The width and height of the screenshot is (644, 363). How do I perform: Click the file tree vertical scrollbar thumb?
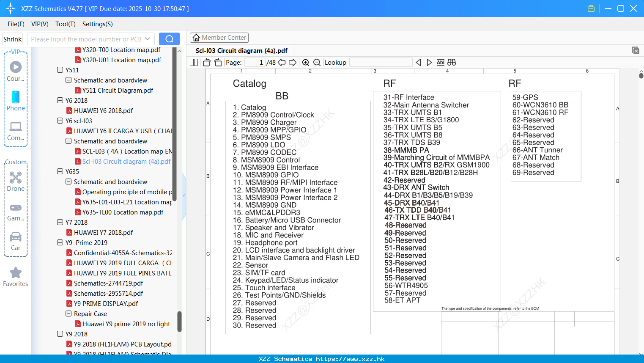coord(179,322)
